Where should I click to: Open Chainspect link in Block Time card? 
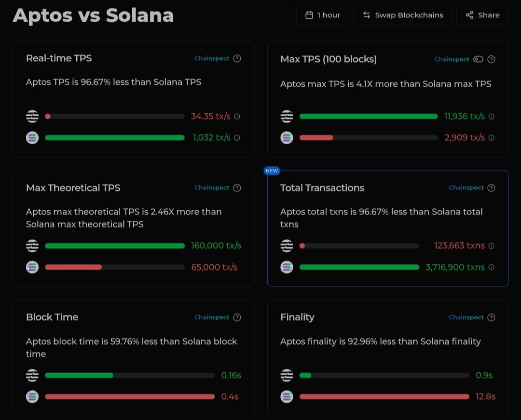pos(212,317)
